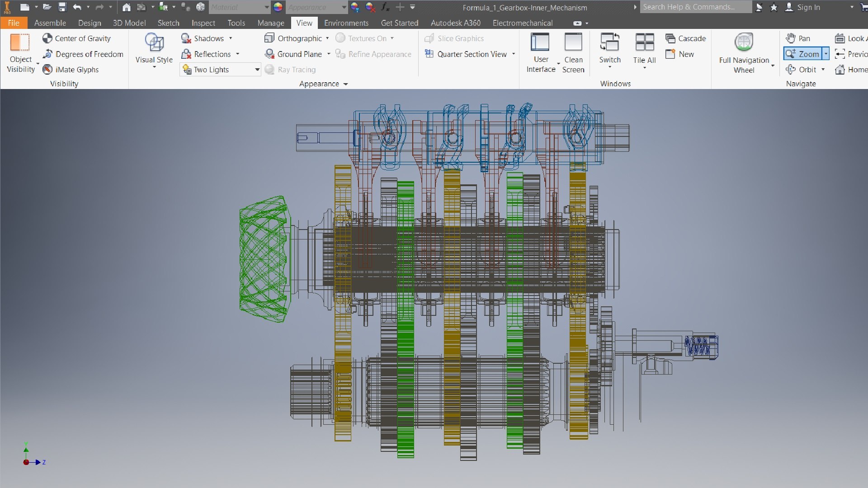Expand the Quarter Section View dropdown

click(x=514, y=54)
